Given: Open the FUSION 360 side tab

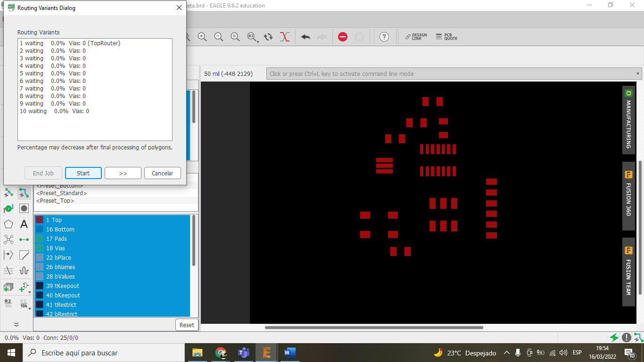Looking at the screenshot, I should tap(628, 196).
